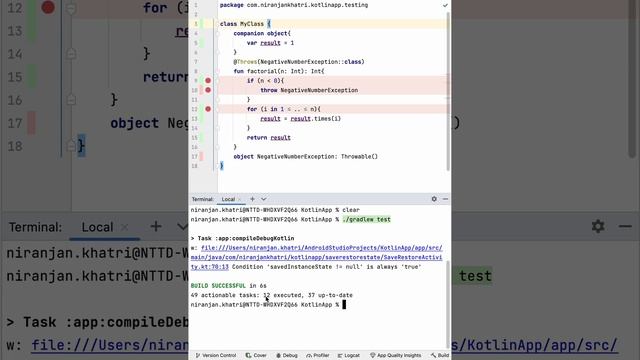Click @Throws annotation in front editor

pos(245,62)
